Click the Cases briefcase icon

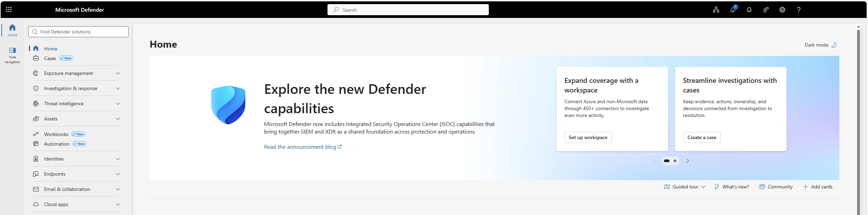tap(36, 58)
